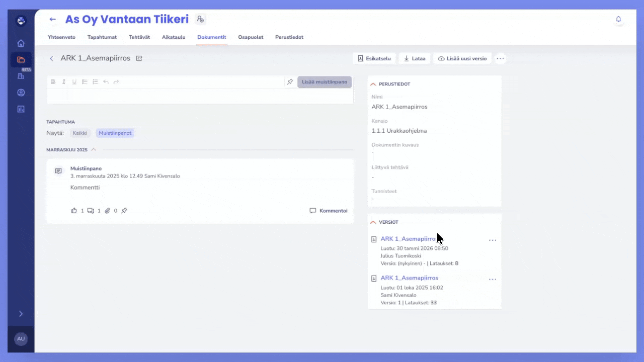Click the thumbs up like icon
The height and width of the screenshot is (362, 644).
point(74,211)
